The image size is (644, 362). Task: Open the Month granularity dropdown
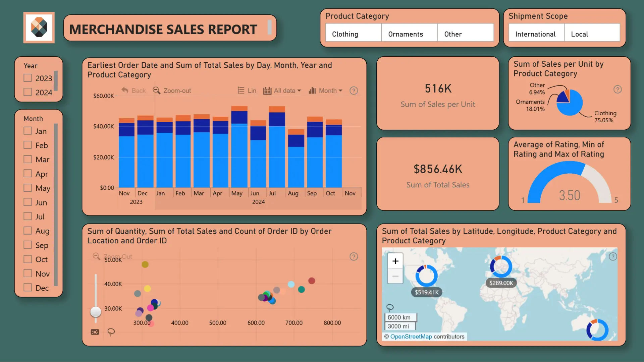pos(325,90)
